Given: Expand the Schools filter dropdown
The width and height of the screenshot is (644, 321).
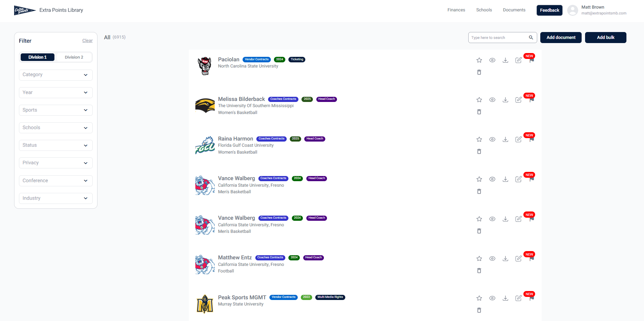Looking at the screenshot, I should pyautogui.click(x=56, y=128).
